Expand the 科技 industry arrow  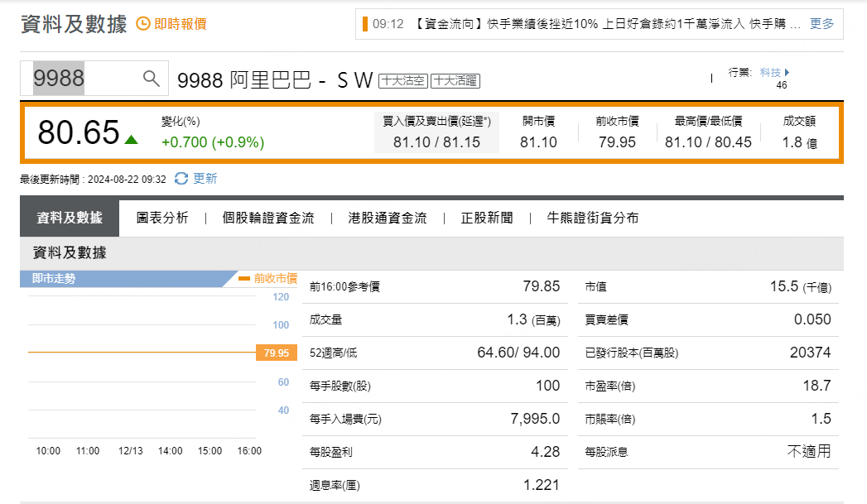tap(787, 72)
